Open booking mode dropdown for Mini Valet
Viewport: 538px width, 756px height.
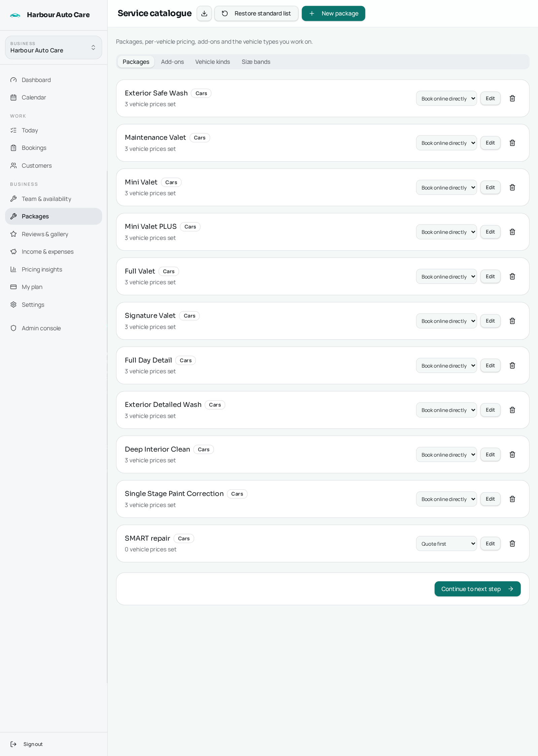click(446, 187)
